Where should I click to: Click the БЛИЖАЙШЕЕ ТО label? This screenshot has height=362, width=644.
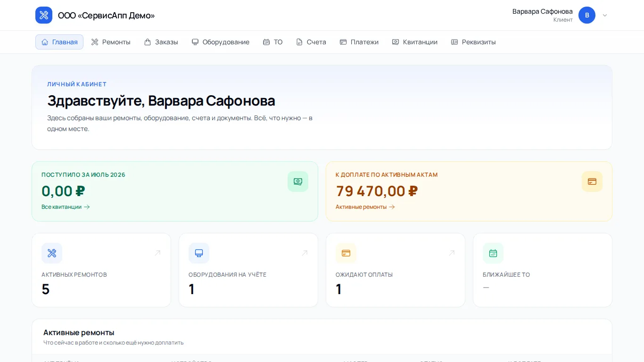(x=506, y=275)
